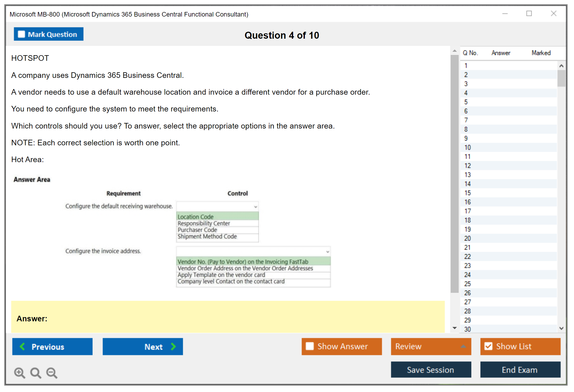Viewport: 574px width, 392px height.
Task: Click the End Exam button
Action: click(520, 370)
